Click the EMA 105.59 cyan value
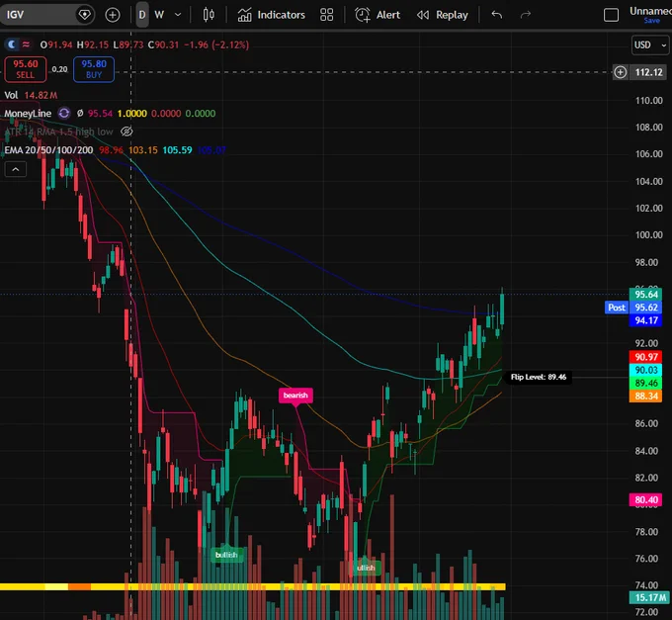 pyautogui.click(x=177, y=150)
